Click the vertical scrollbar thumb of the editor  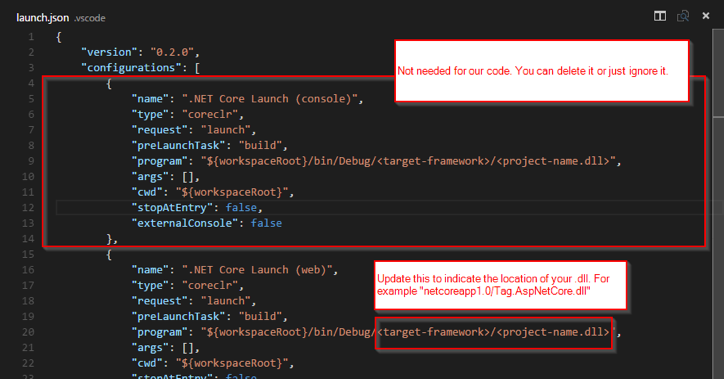718,72
